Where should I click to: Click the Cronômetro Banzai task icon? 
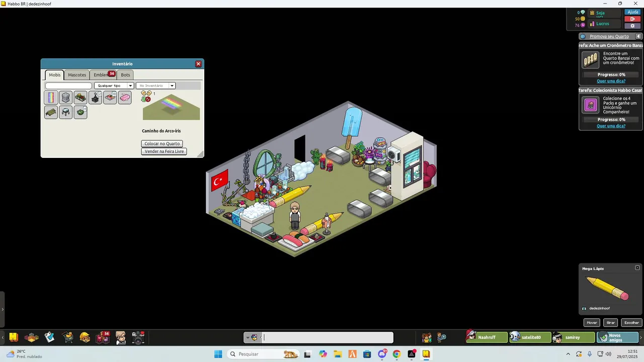590,60
